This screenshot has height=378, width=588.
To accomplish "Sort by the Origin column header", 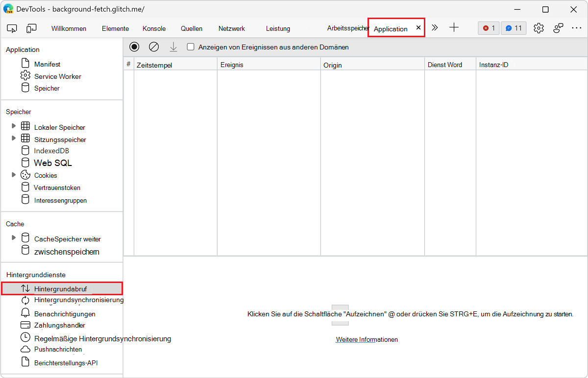I will [x=372, y=65].
